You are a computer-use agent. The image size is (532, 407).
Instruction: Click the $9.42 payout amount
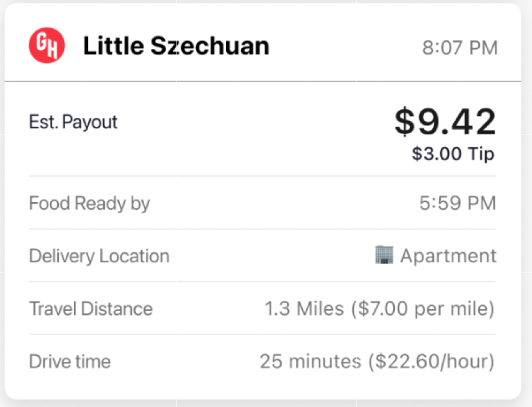445,121
